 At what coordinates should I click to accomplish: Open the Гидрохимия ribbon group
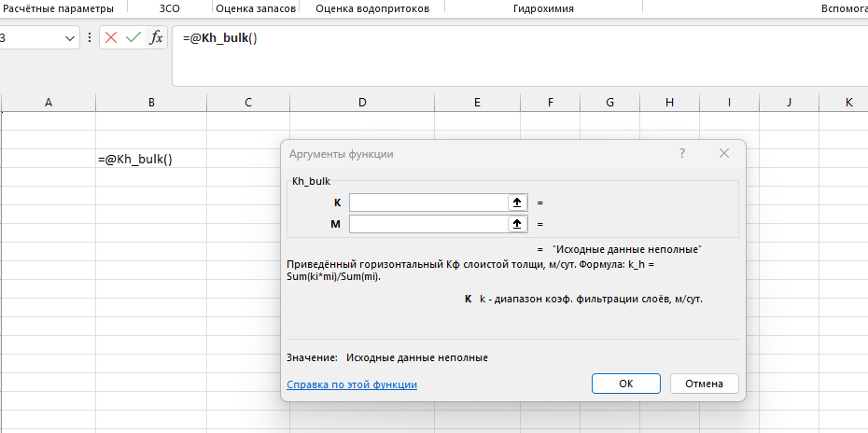tap(543, 8)
